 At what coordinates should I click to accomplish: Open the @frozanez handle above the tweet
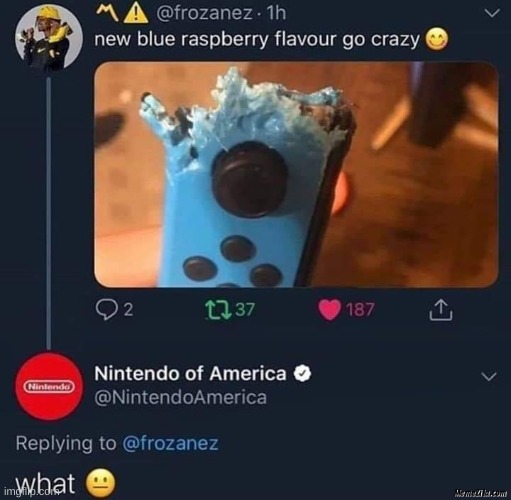coord(204,14)
